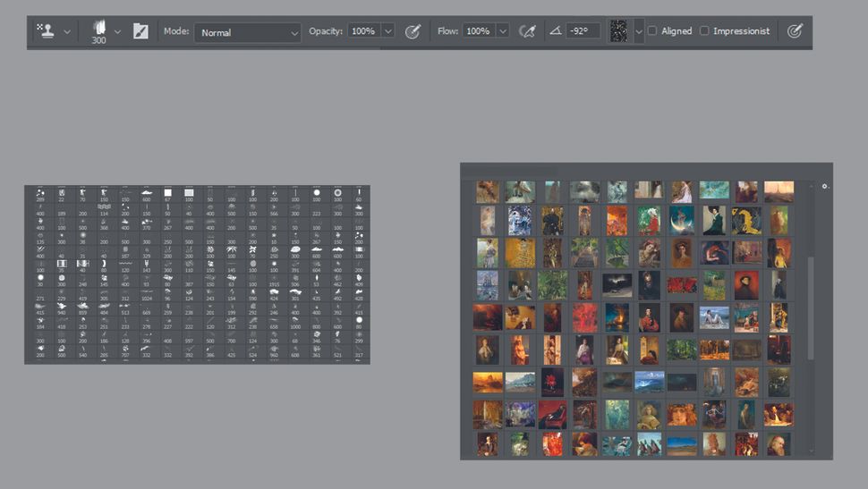Select the yellow dragon painting pattern
Viewport: 868px width, 489px height.
[x=746, y=220]
